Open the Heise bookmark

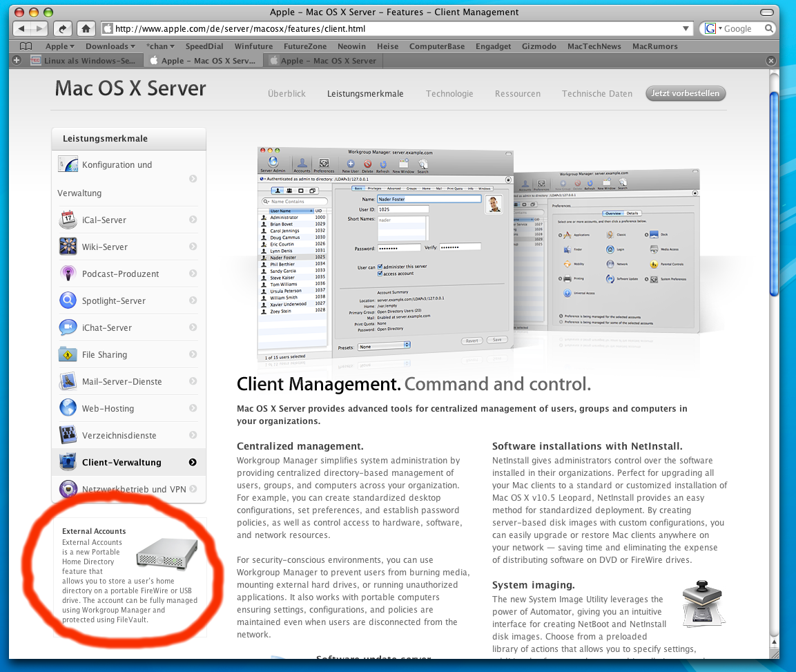point(387,46)
